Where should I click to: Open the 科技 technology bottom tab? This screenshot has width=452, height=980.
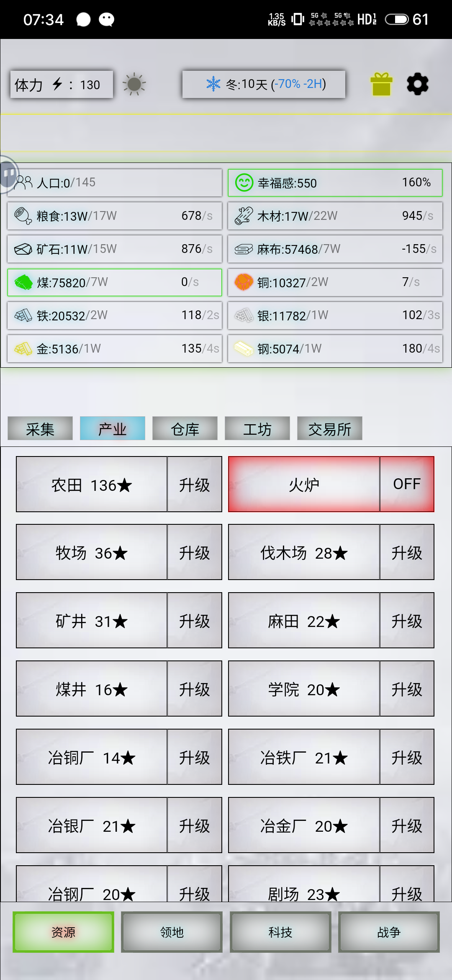(x=280, y=932)
